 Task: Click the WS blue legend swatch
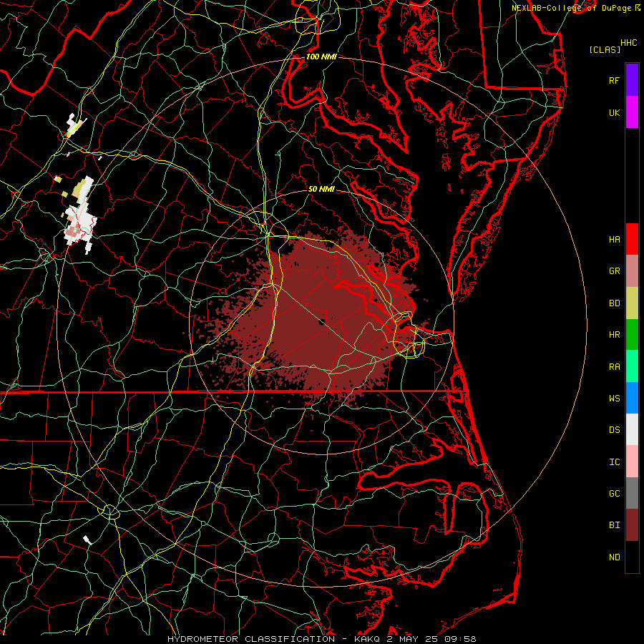click(632, 398)
